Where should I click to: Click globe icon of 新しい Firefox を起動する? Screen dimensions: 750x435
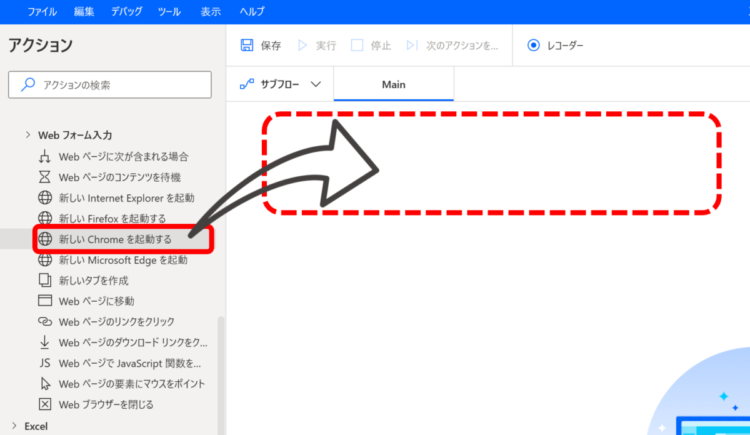tap(45, 218)
